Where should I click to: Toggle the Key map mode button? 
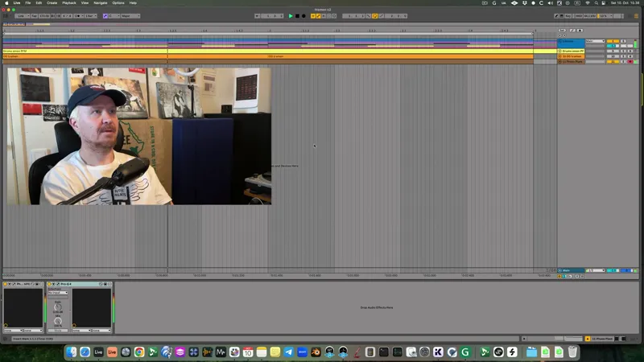coord(568,16)
